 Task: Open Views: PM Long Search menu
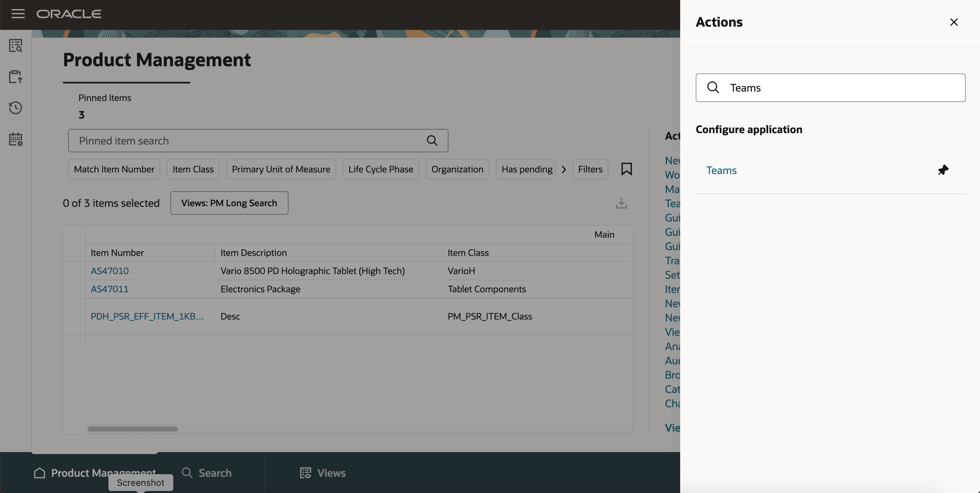pos(229,203)
